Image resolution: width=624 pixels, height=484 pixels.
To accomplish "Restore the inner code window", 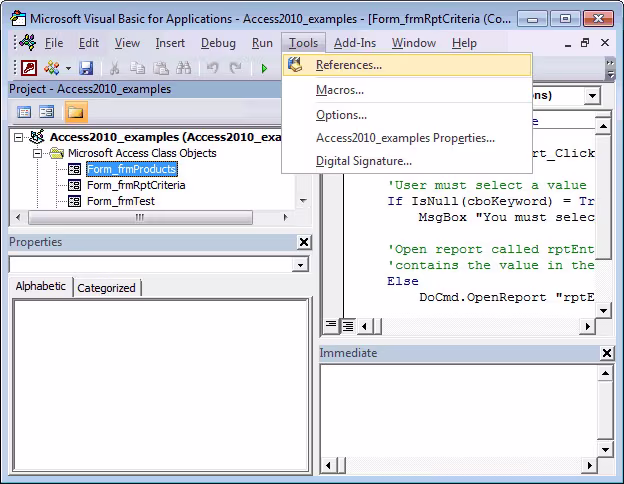I will click(585, 43).
